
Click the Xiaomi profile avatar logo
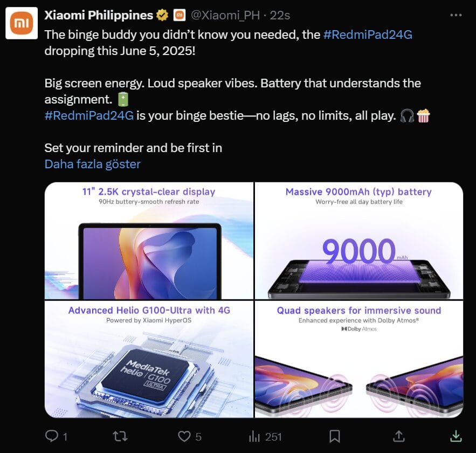[x=21, y=24]
